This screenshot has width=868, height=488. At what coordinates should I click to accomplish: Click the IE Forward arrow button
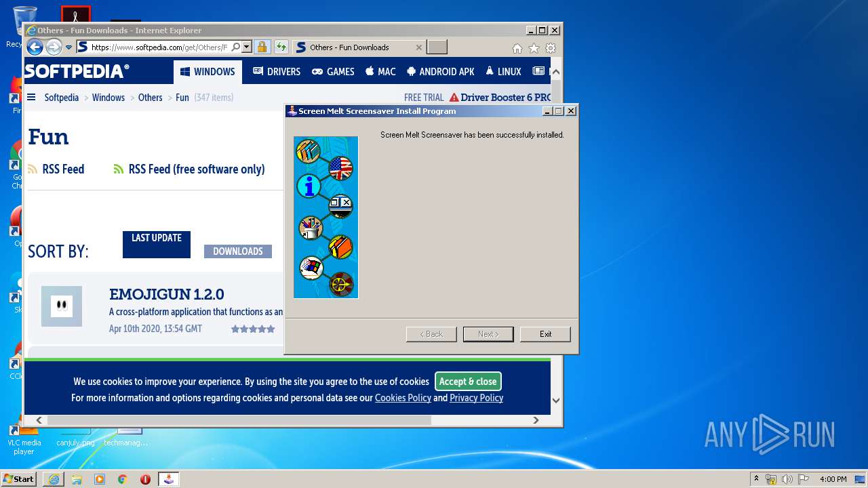(x=54, y=47)
